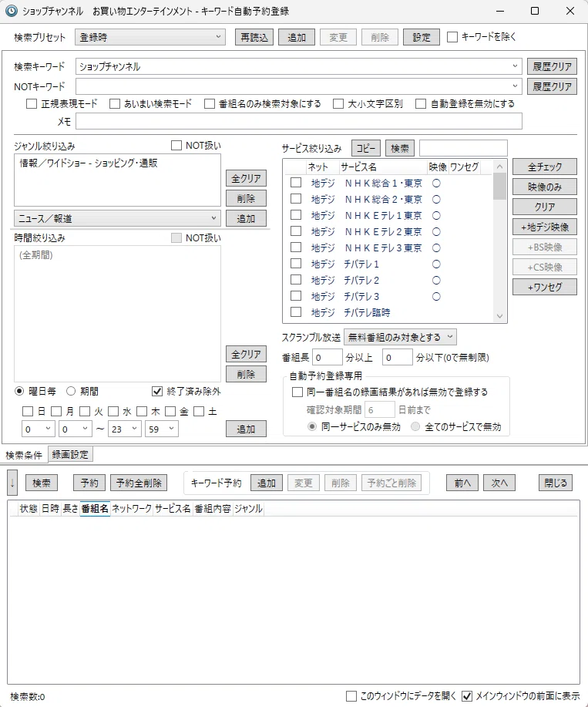Check the 水 (Wednesday) checkbox
Screen dimensions: 588x707
pos(113,411)
